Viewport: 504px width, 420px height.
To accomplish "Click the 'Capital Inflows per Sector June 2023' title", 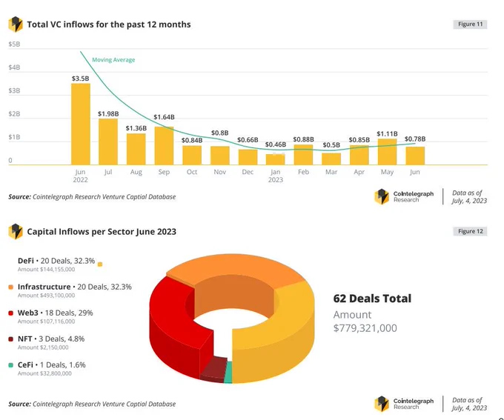I will 102,232.
